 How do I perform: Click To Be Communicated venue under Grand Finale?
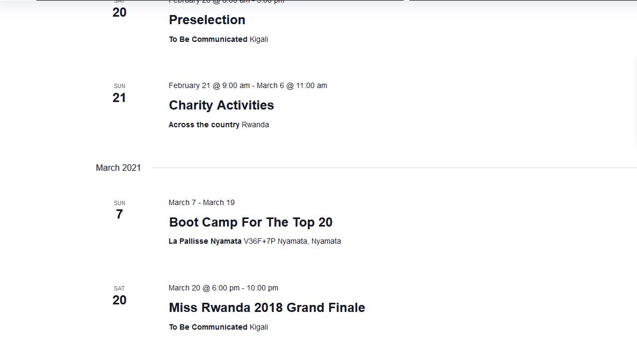208,327
